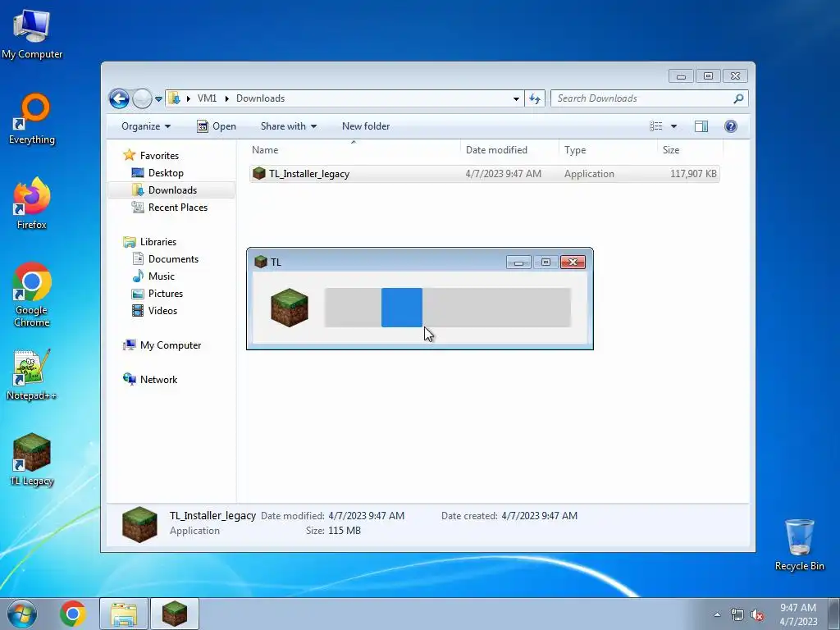Select the TL installer taskbar button

pyautogui.click(x=175, y=614)
